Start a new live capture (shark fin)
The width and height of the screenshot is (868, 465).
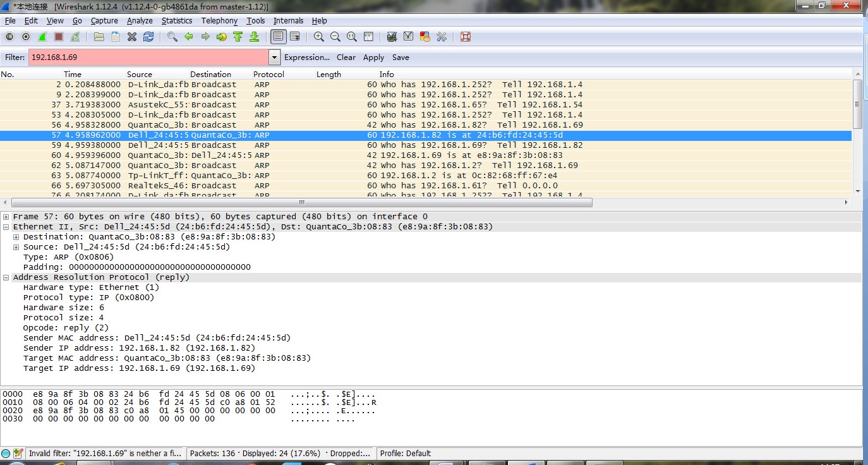click(42, 37)
